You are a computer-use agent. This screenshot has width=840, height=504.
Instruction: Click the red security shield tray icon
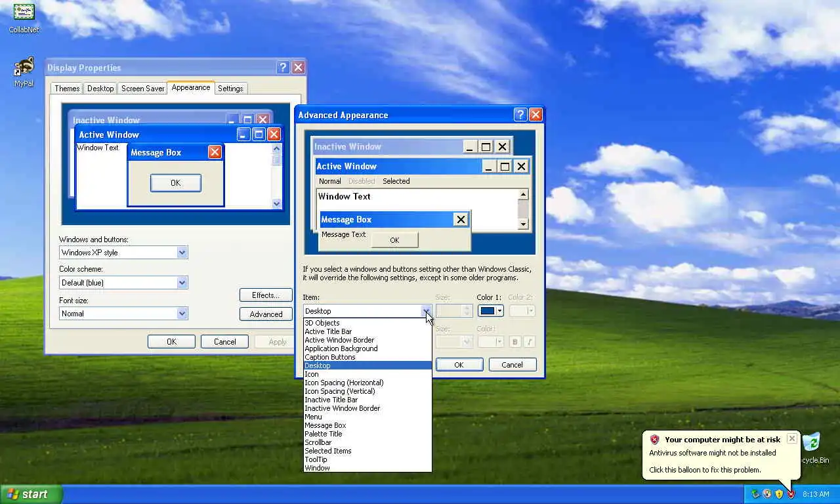pos(791,493)
